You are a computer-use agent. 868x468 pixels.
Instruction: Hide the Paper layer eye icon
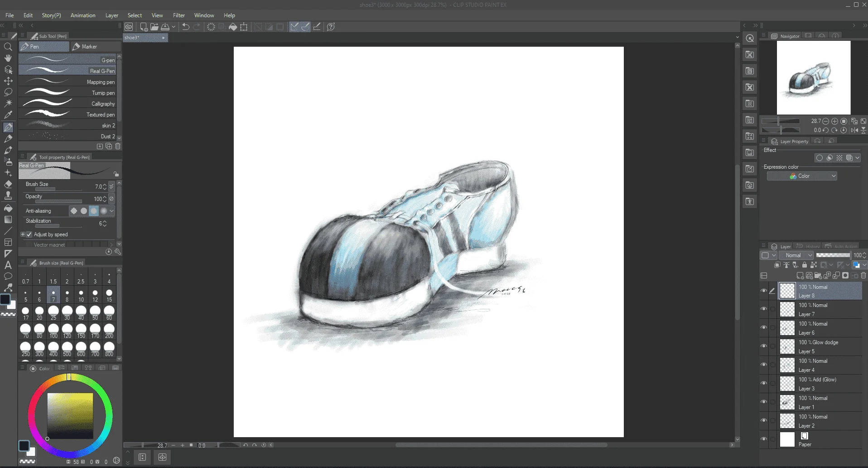pyautogui.click(x=764, y=439)
